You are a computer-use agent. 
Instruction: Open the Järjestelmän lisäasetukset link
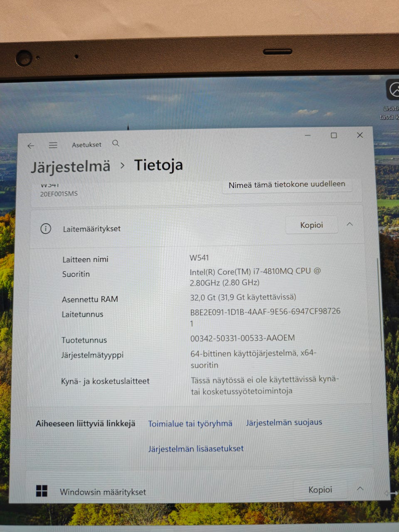point(196,448)
